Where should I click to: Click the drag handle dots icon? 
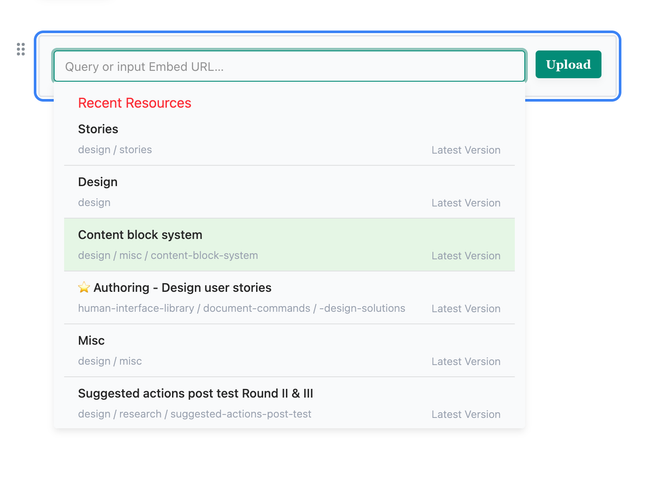tap(21, 49)
